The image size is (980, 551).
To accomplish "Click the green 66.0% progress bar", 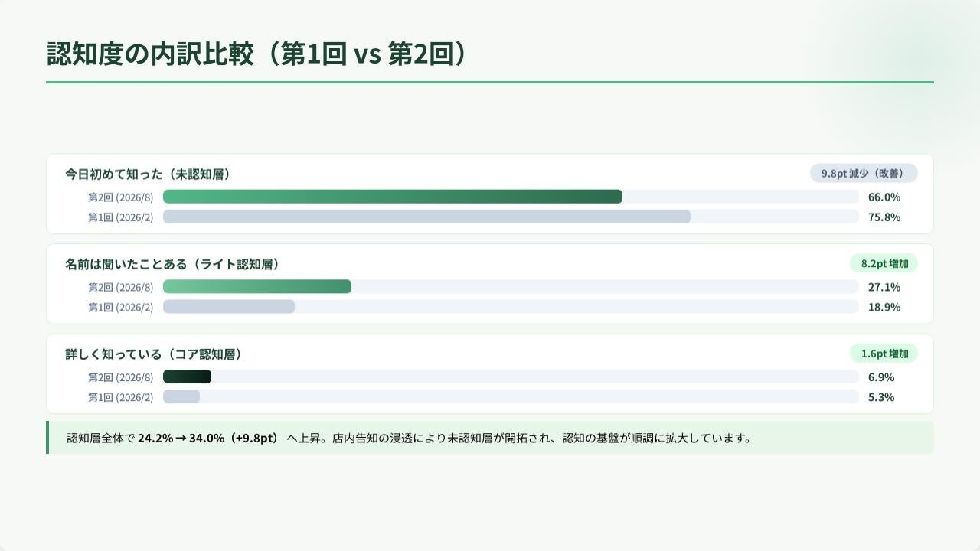I will pos(393,197).
